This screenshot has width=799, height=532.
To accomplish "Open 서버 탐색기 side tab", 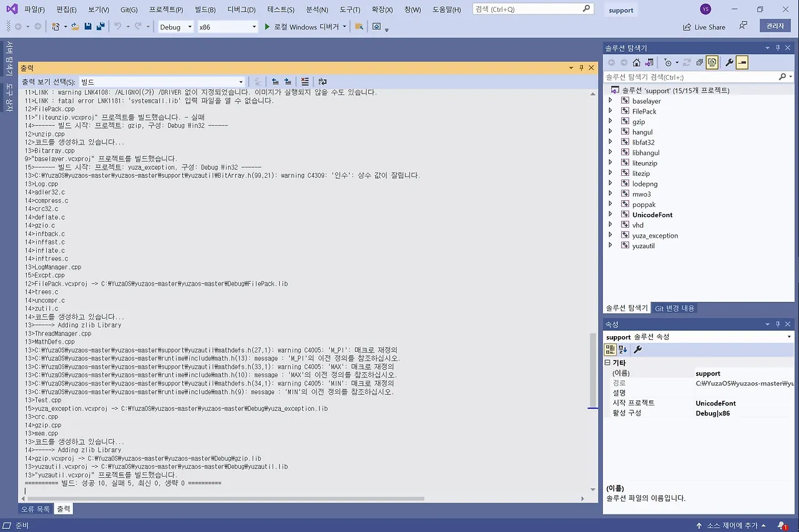I will tap(9, 59).
